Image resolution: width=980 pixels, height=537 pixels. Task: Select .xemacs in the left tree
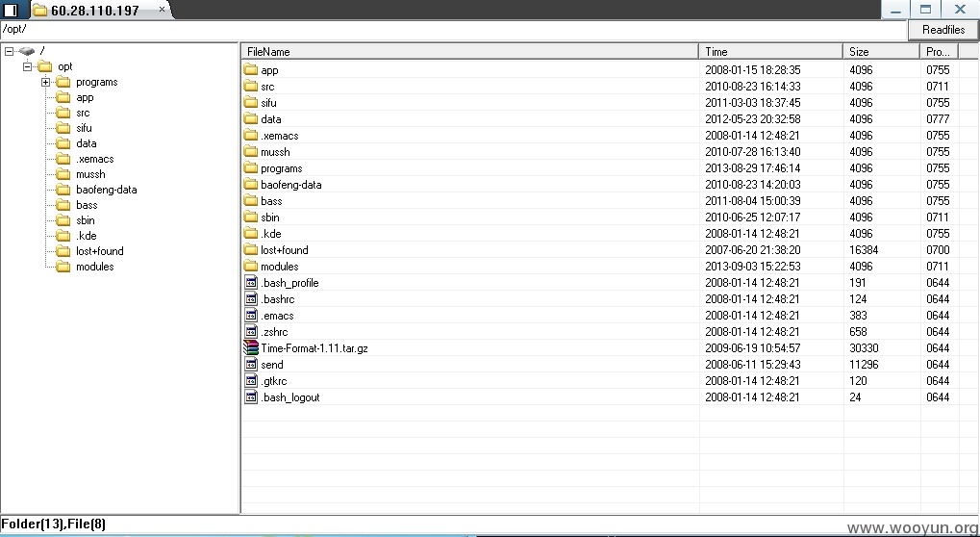(94, 159)
